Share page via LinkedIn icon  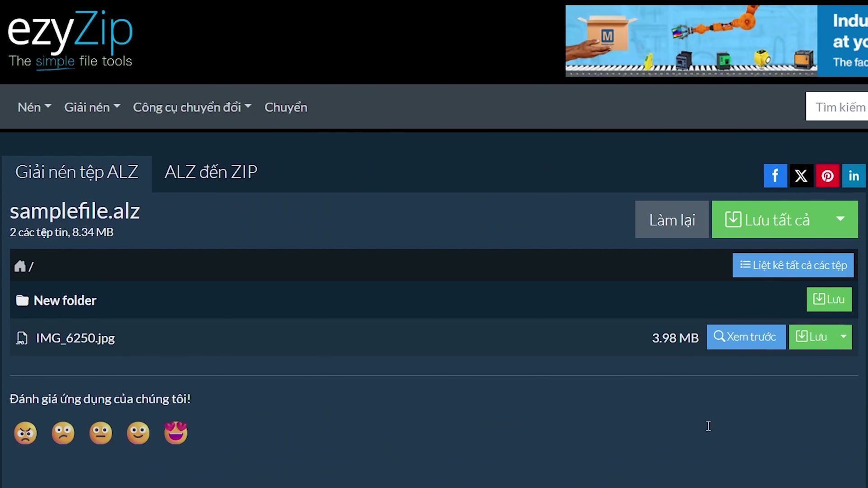tap(854, 175)
